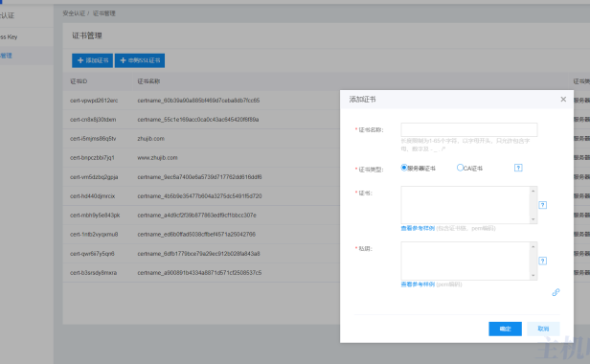Click the SSL证书 purchase button

140,60
